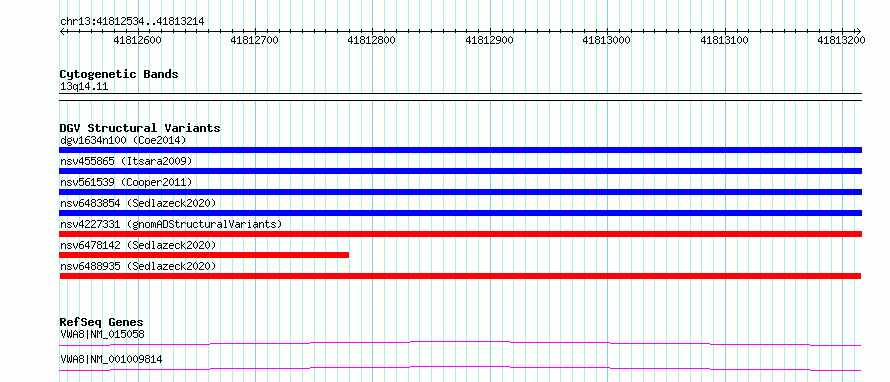The image size is (890, 382).
Task: Click the 41812700 ruler tick label
Action: point(255,40)
